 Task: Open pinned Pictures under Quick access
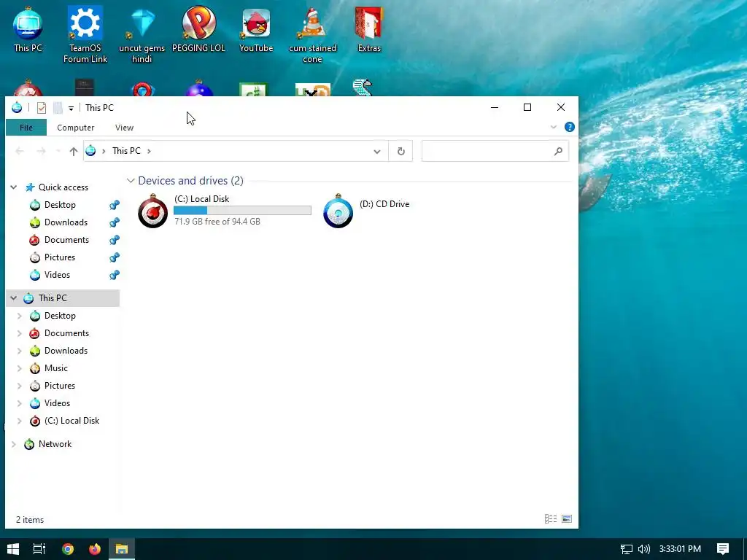coord(60,257)
